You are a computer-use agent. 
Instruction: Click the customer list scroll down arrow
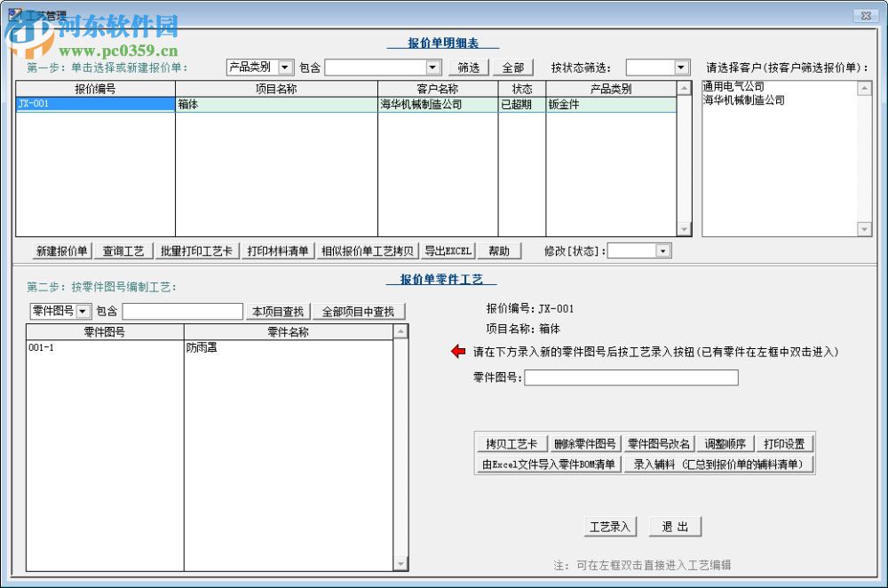pyautogui.click(x=864, y=229)
